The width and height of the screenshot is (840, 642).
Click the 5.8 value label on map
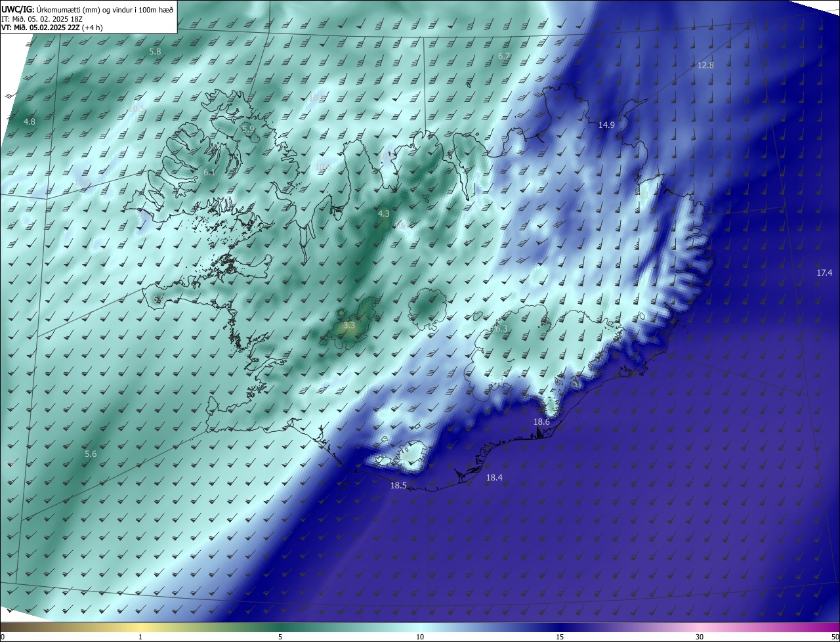155,51
